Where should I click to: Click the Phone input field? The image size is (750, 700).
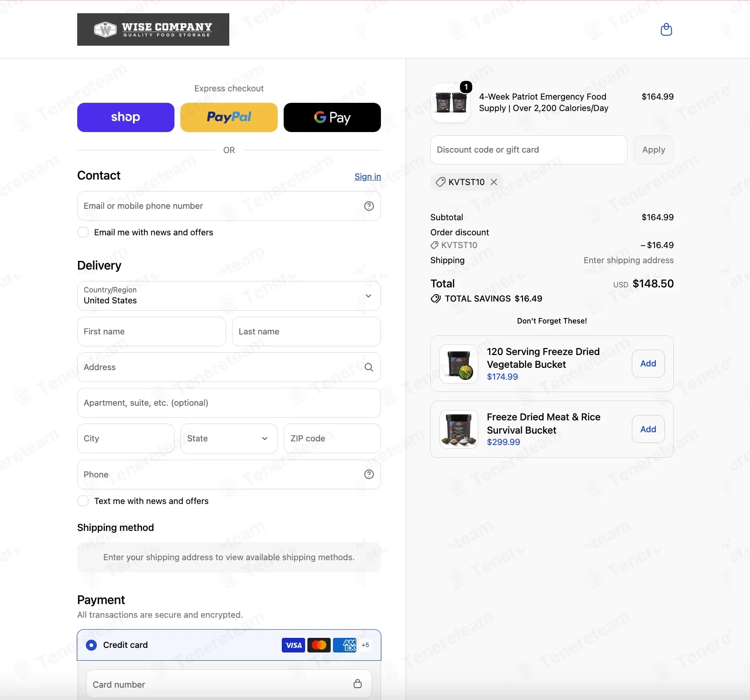click(229, 474)
